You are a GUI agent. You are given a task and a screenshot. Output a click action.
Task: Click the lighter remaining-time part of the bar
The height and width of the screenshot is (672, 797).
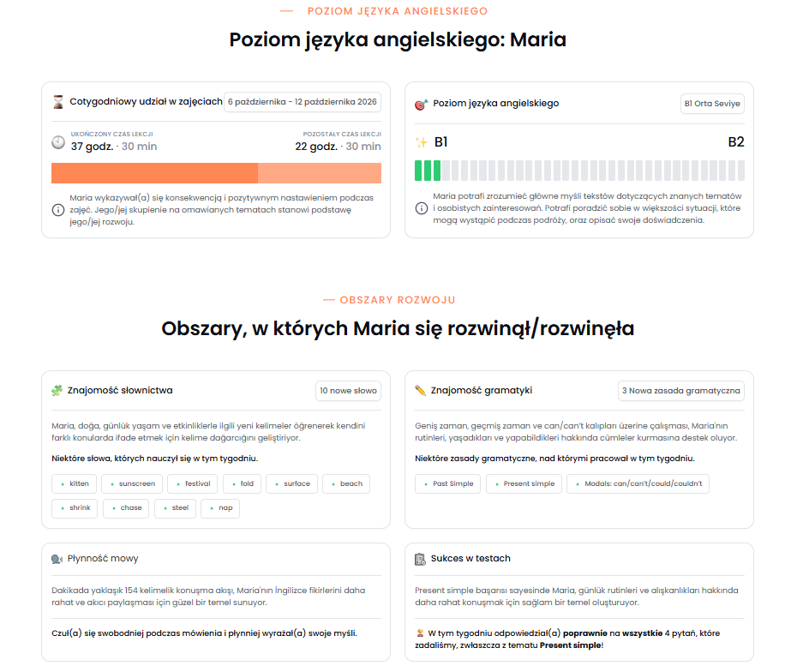[x=320, y=173]
